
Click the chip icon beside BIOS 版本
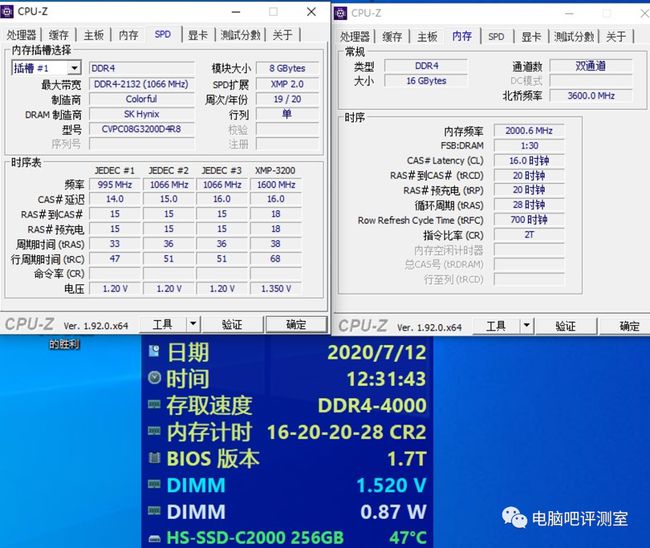tap(154, 458)
